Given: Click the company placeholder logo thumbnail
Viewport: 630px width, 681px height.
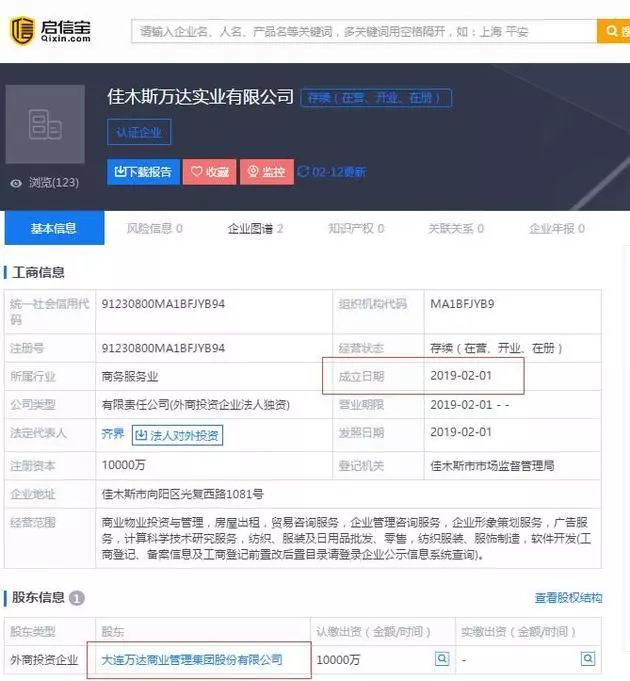Looking at the screenshot, I should tap(45, 124).
